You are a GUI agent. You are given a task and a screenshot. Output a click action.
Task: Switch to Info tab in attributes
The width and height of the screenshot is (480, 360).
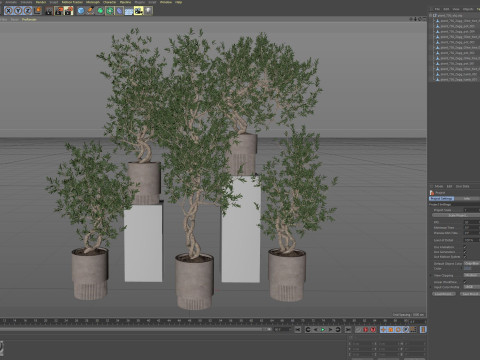point(467,199)
